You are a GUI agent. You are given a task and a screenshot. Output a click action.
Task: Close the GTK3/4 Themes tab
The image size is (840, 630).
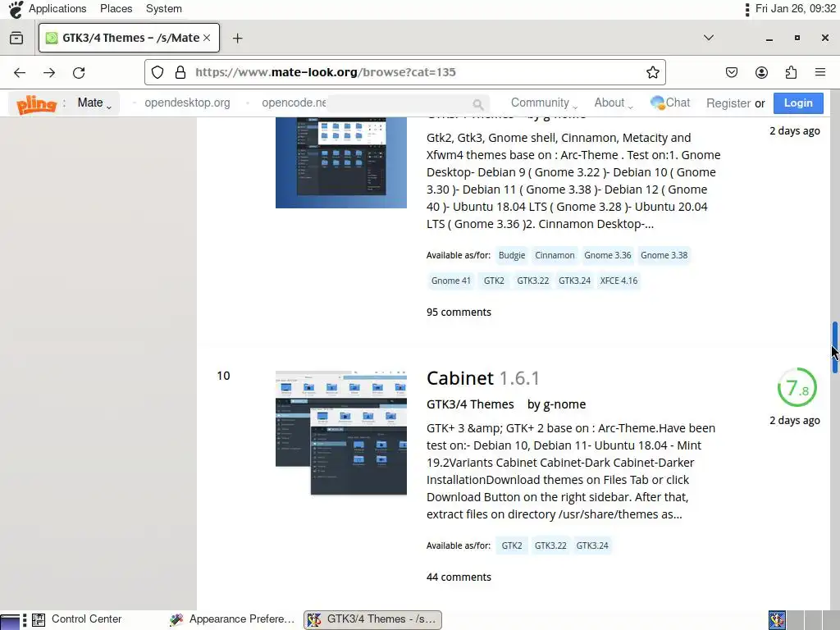[x=207, y=38]
